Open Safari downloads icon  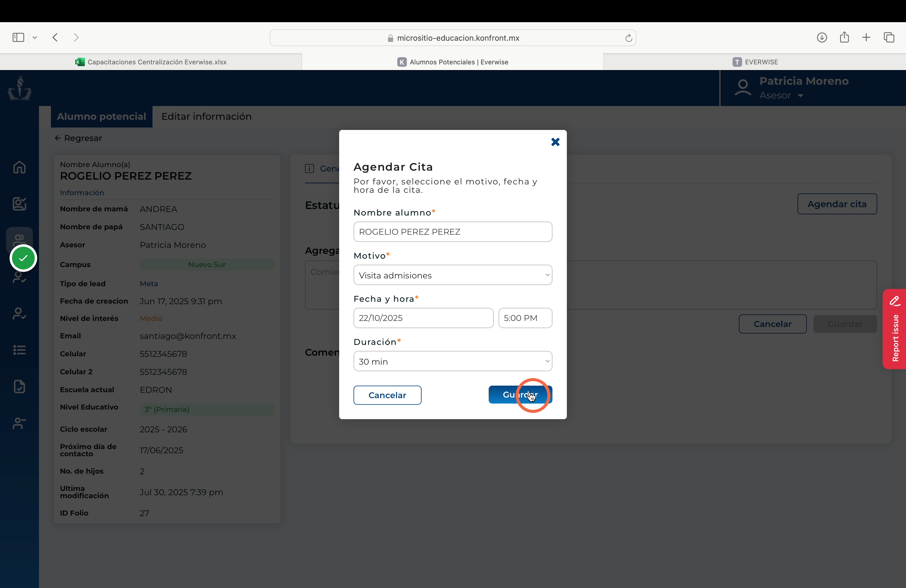click(822, 37)
